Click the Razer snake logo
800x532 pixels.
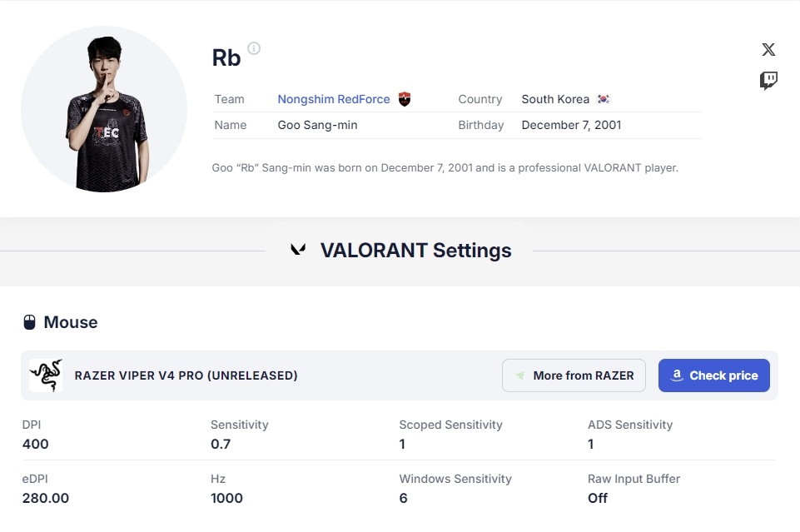[46, 375]
